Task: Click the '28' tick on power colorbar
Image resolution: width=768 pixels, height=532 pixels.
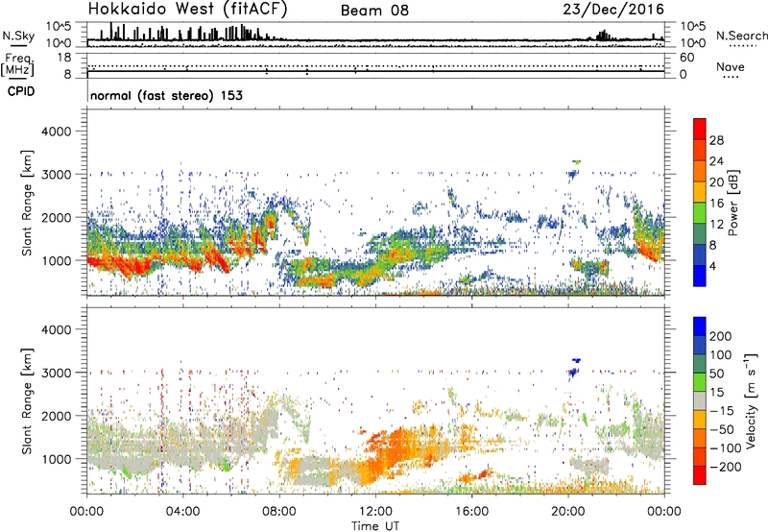Action: click(716, 140)
